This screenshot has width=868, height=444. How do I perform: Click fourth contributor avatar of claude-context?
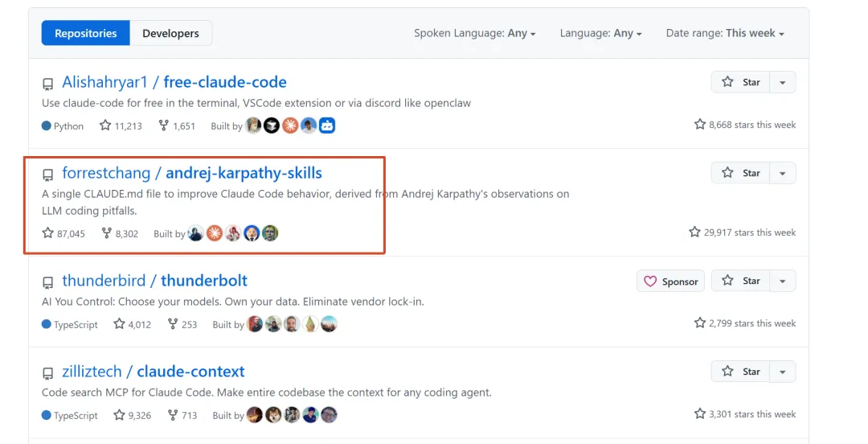(x=310, y=414)
